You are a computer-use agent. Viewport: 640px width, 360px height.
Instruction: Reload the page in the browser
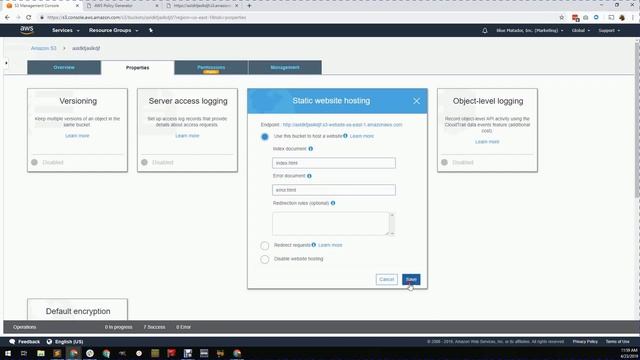(29, 18)
